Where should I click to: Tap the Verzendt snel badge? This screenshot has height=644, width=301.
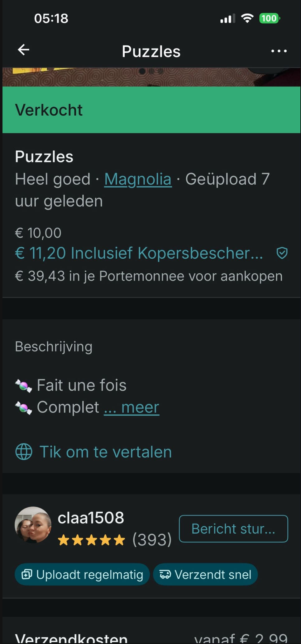(205, 575)
